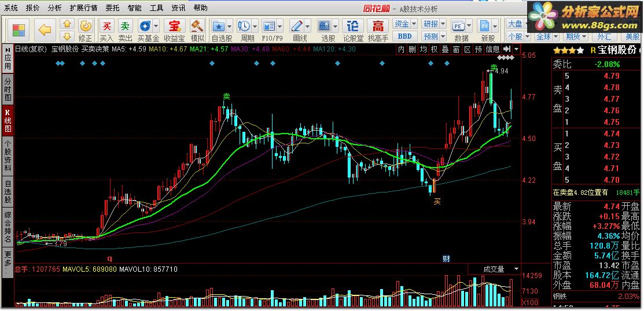Image resolution: width=644 pixels, height=311 pixels.
Task: Expand the 周期 period dropdown arrow
Action: pos(254,27)
